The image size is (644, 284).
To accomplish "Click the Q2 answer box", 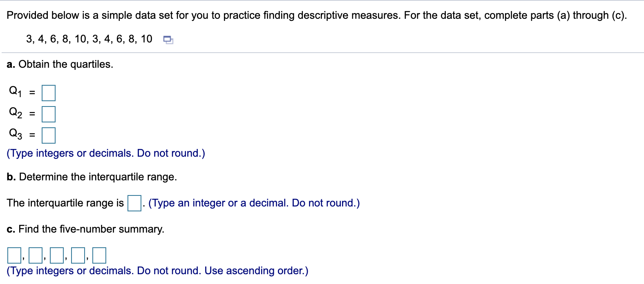I will coord(49,114).
